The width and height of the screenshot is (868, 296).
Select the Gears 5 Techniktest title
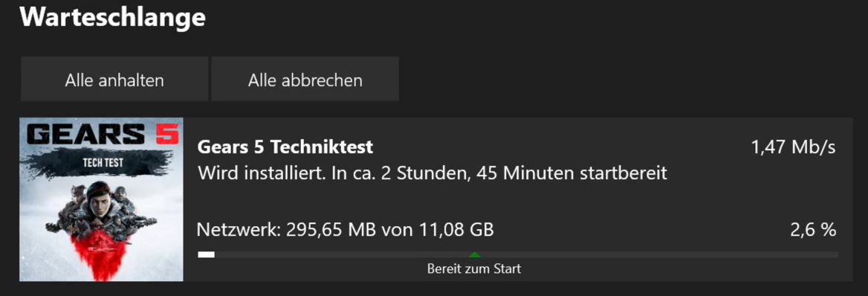click(285, 147)
